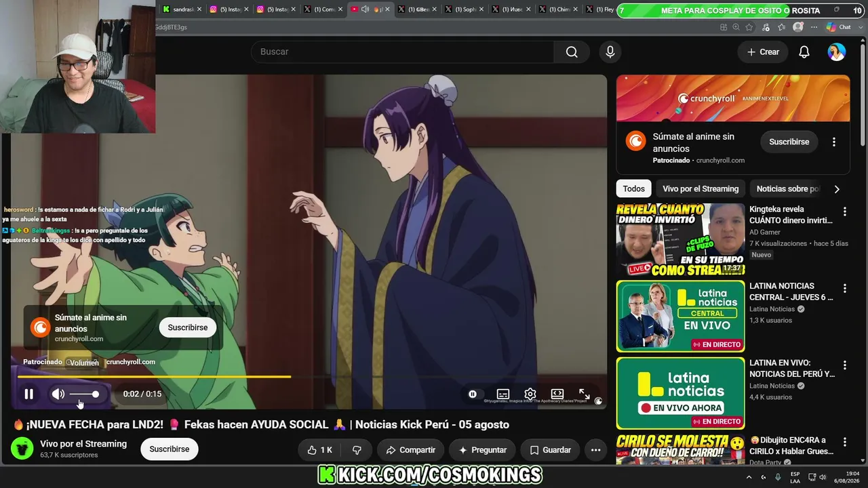Click the in-video Crunchyroll ad logo
The image size is (868, 488).
(41, 328)
